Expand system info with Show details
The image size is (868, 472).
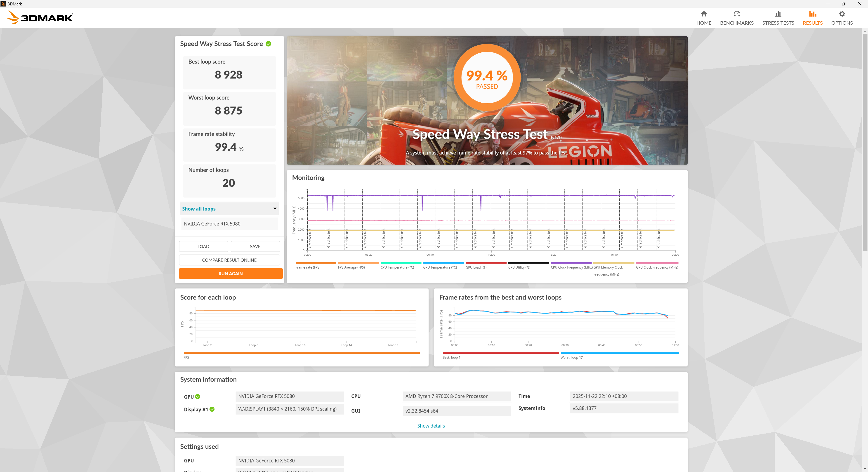click(431, 425)
